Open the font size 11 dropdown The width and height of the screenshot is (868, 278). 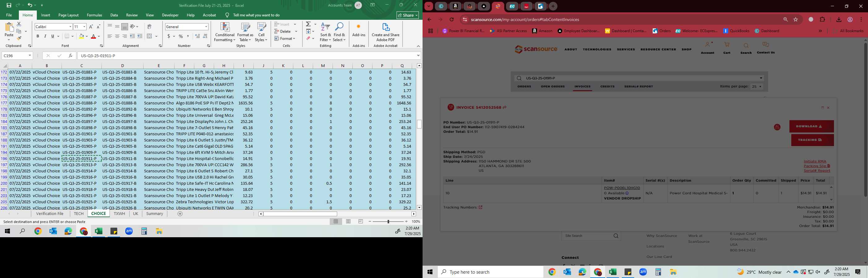coord(84,27)
